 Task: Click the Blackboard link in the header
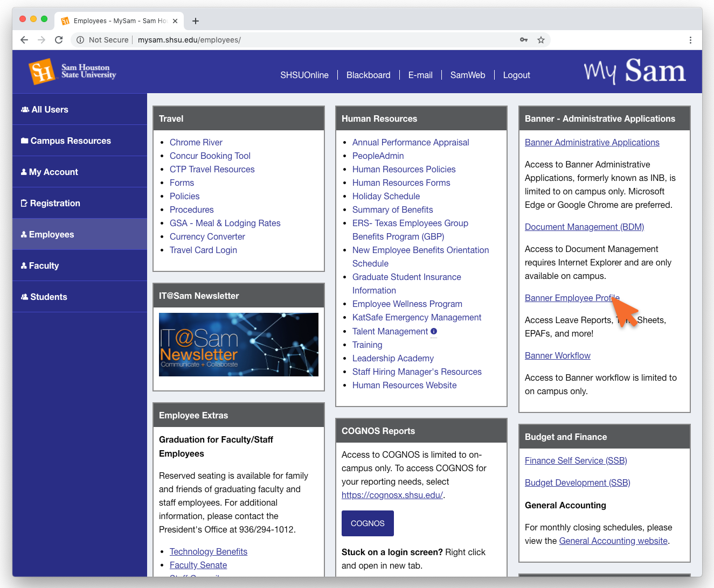[368, 75]
